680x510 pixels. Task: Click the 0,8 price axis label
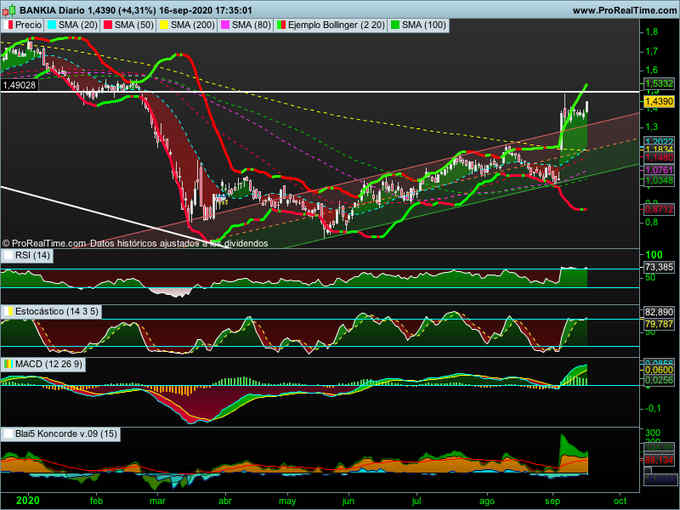point(652,222)
